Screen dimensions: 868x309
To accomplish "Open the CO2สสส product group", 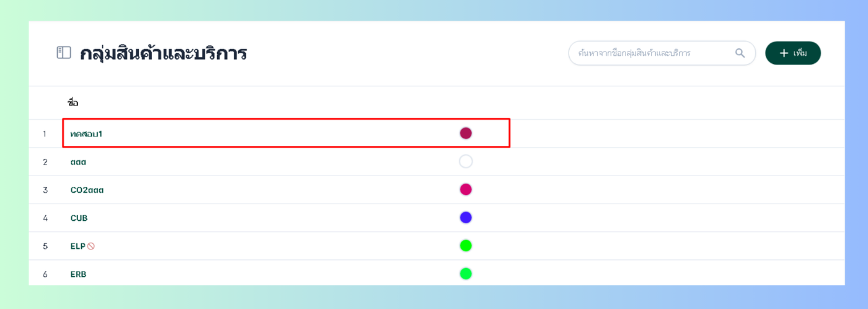I will (x=87, y=190).
